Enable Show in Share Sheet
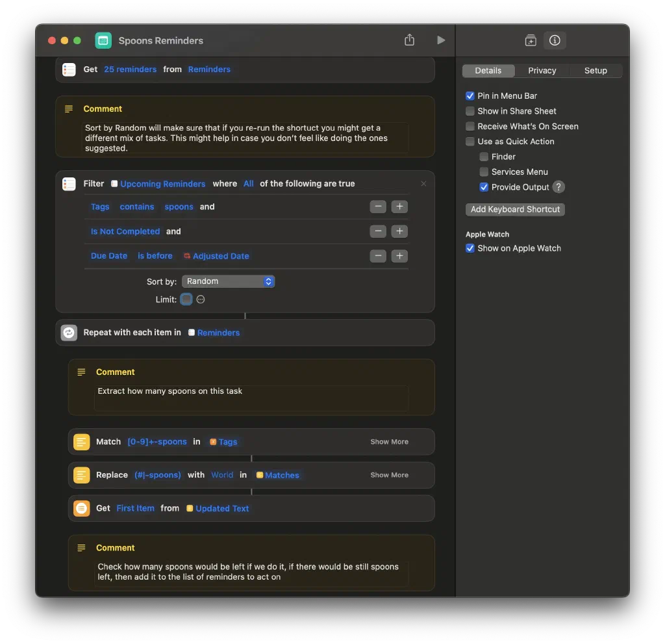 tap(470, 111)
